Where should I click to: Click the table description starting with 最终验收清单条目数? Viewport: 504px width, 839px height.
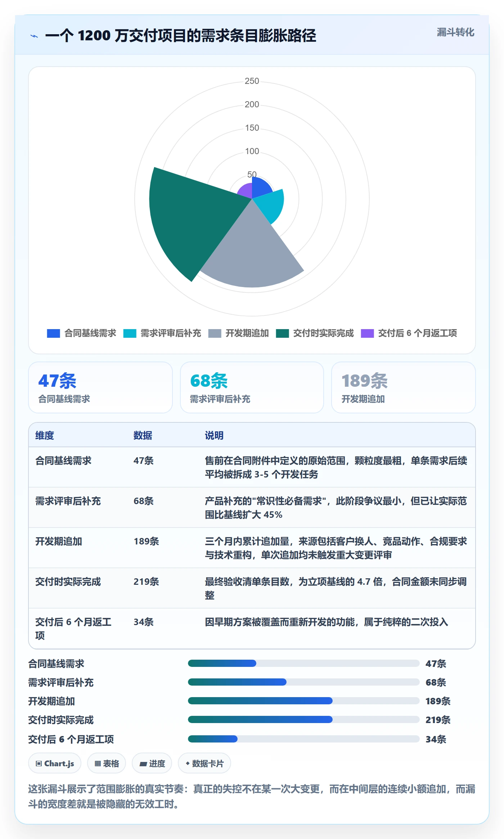[x=336, y=588]
